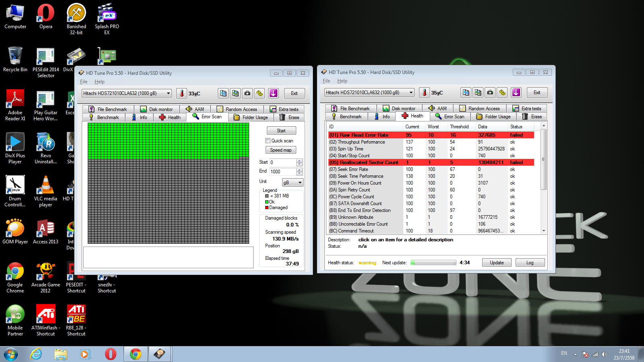Expand the Unit gB dropdown
The width and height of the screenshot is (644, 362).
(x=293, y=183)
